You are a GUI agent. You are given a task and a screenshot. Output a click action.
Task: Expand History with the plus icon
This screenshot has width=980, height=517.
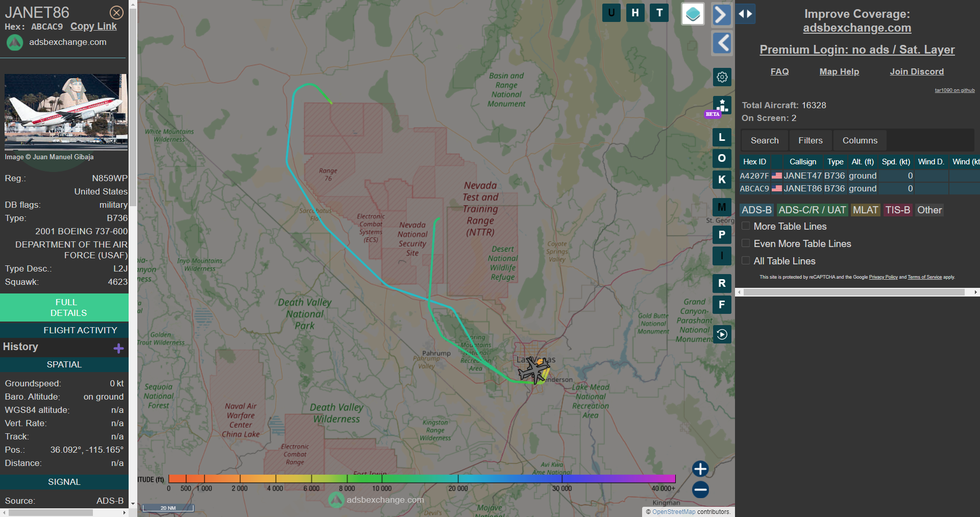coord(118,348)
